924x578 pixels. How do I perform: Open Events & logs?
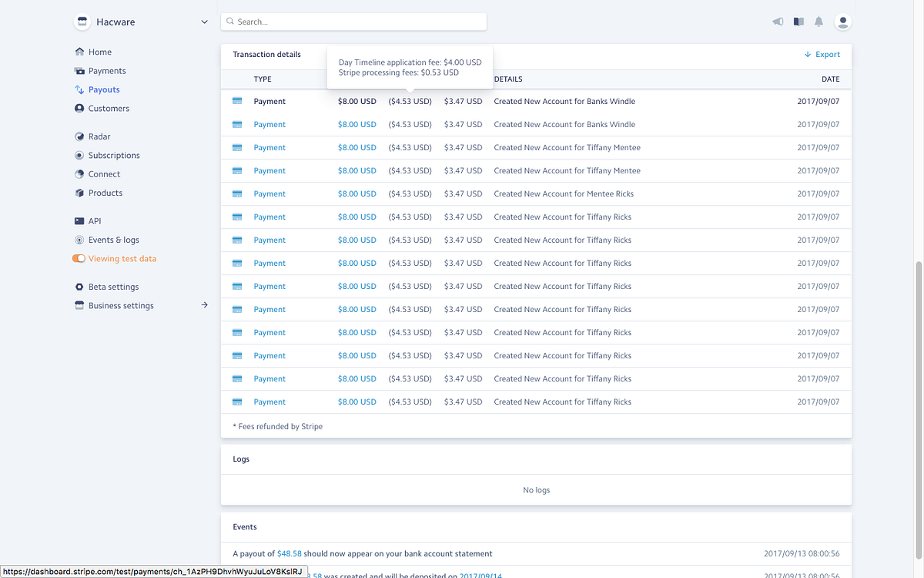pos(113,240)
